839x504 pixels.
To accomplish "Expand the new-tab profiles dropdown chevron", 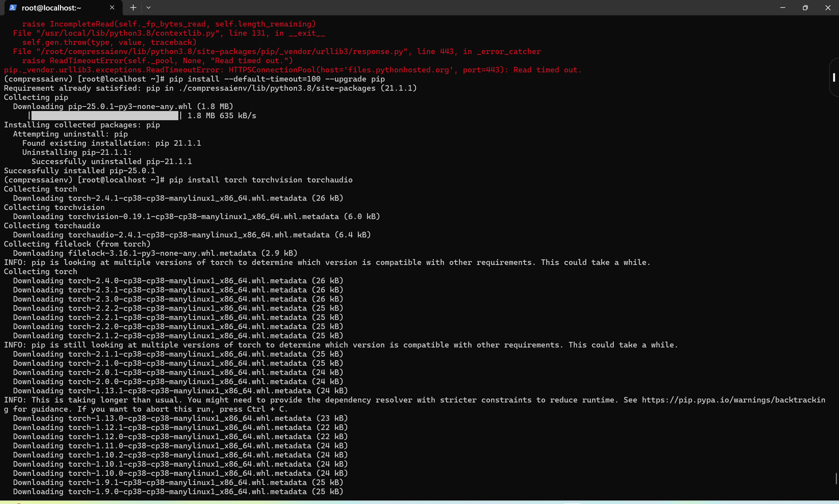I will (x=149, y=8).
